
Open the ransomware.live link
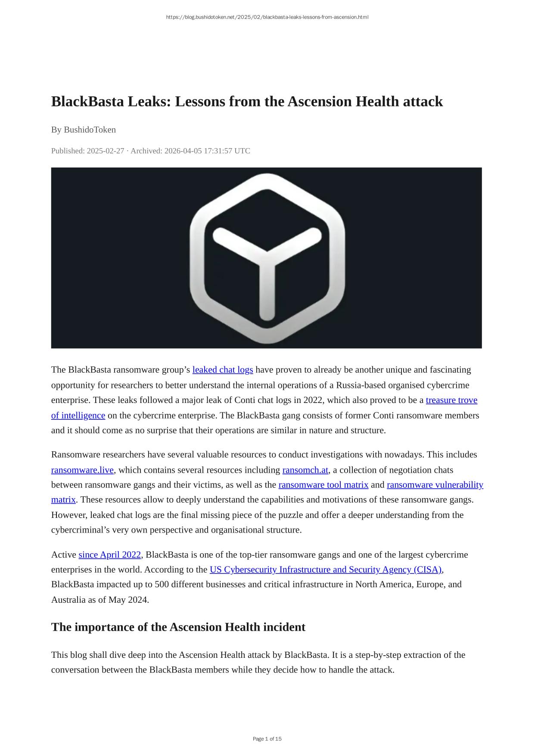point(82,470)
